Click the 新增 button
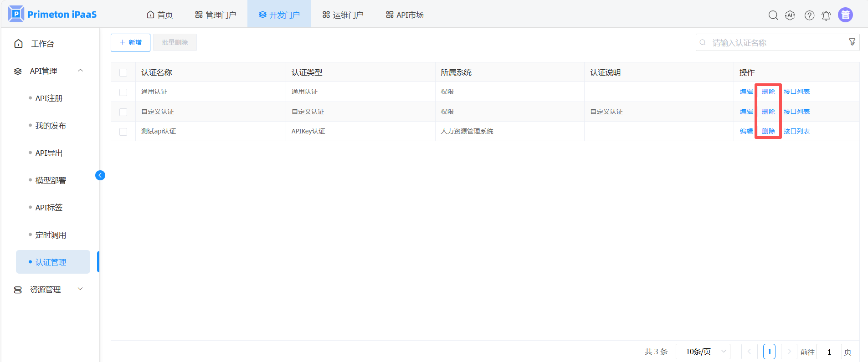868x362 pixels. tap(130, 42)
